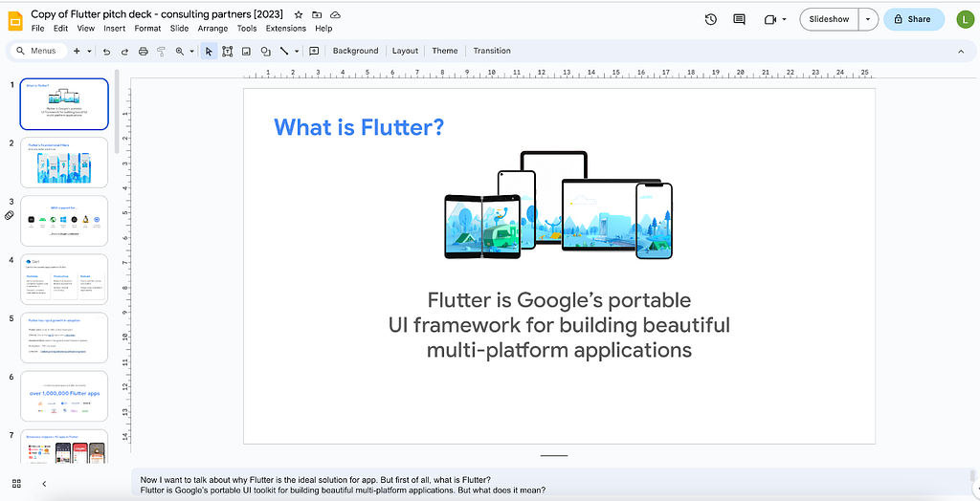This screenshot has height=501, width=980.
Task: Open the Edit menu
Action: [x=60, y=28]
